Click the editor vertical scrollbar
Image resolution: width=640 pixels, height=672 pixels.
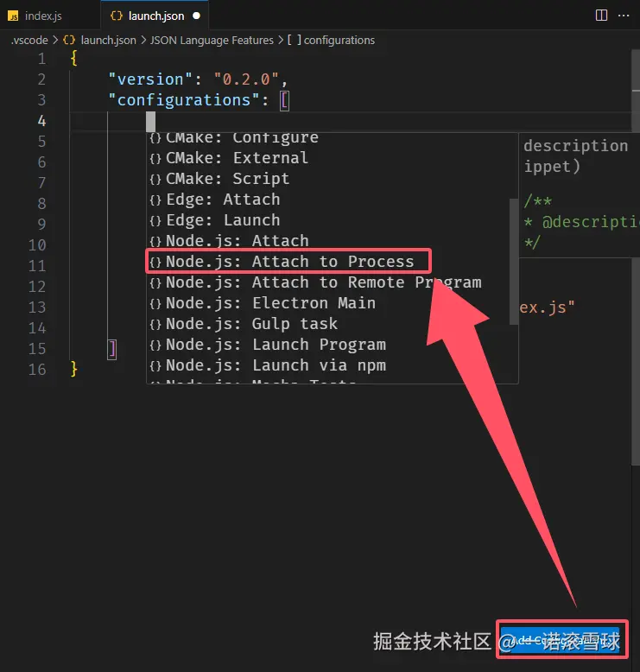pos(636,257)
